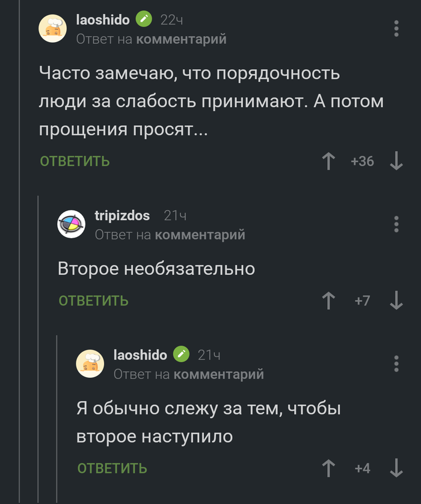Click ОТВЕТИТЬ under the top comment
Screen dimensions: 421x504
pos(74,161)
